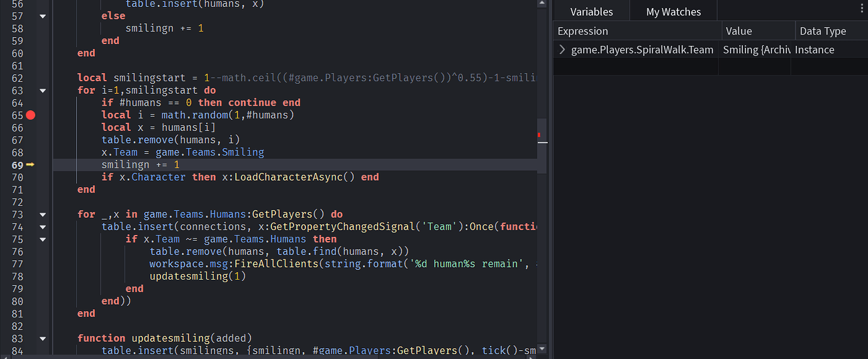Click 'game.Teams.Humans:GetPlayers()' on line 73

(x=235, y=214)
